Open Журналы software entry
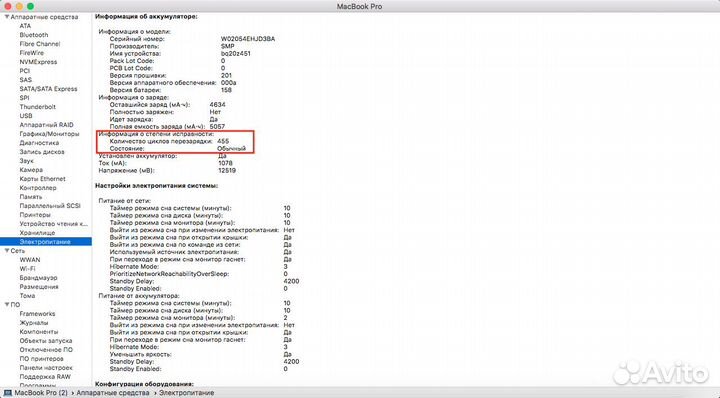 click(x=34, y=323)
